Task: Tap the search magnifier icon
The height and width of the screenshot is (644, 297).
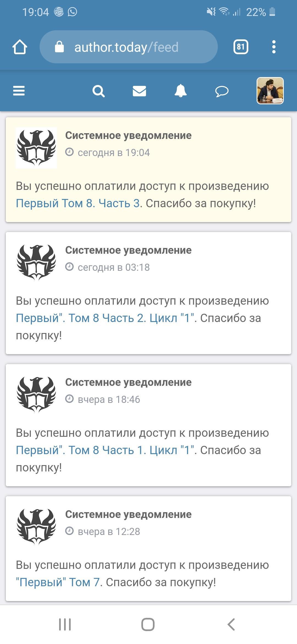Action: click(98, 91)
